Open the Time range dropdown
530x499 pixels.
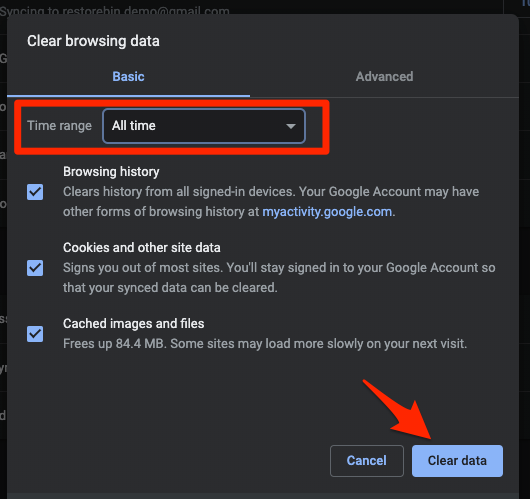point(204,126)
